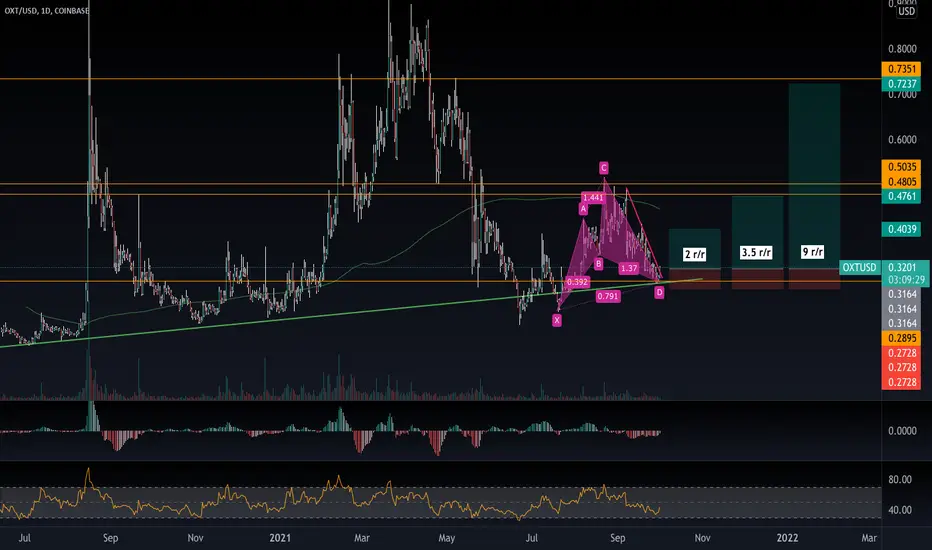Click the 2021 label on time axis
This screenshot has width=932, height=550.
280,538
